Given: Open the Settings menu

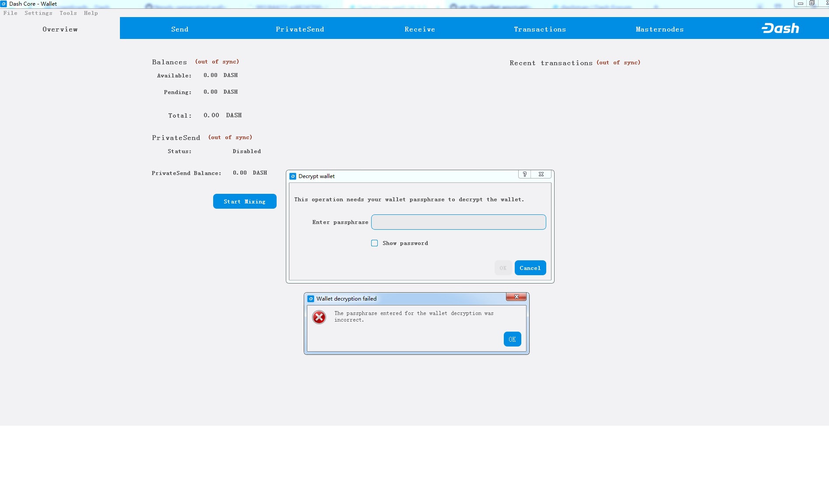Looking at the screenshot, I should (39, 13).
